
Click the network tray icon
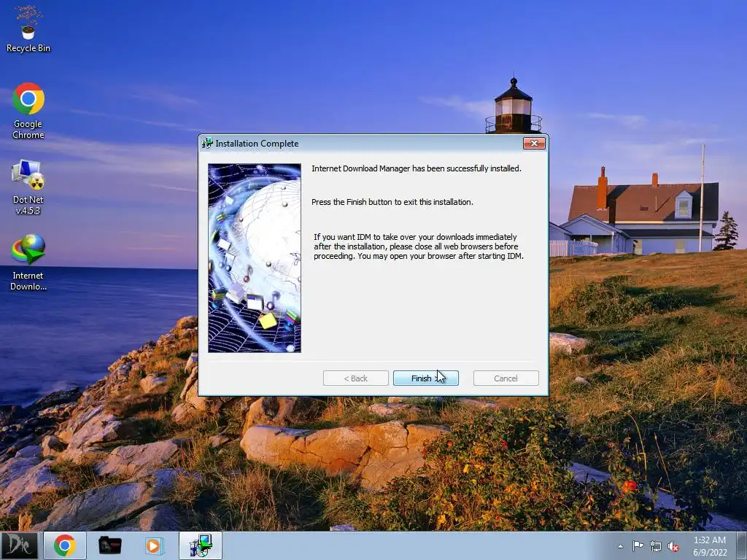pyautogui.click(x=656, y=547)
